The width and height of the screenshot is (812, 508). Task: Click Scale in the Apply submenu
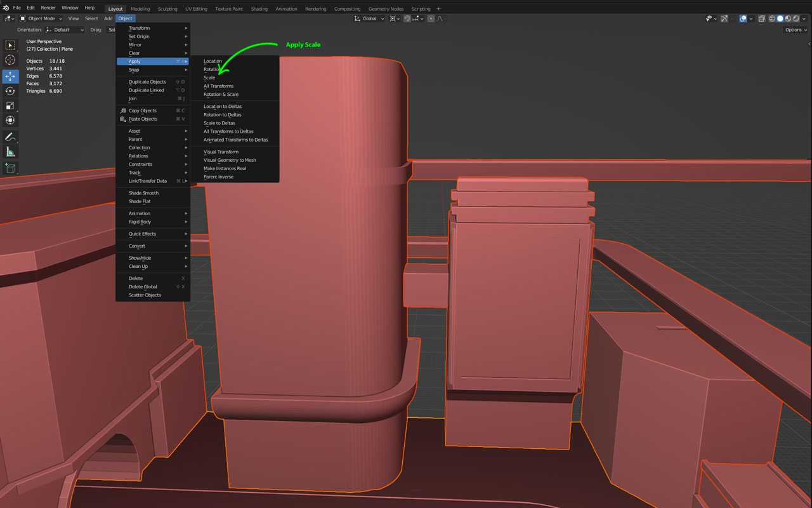click(x=209, y=78)
